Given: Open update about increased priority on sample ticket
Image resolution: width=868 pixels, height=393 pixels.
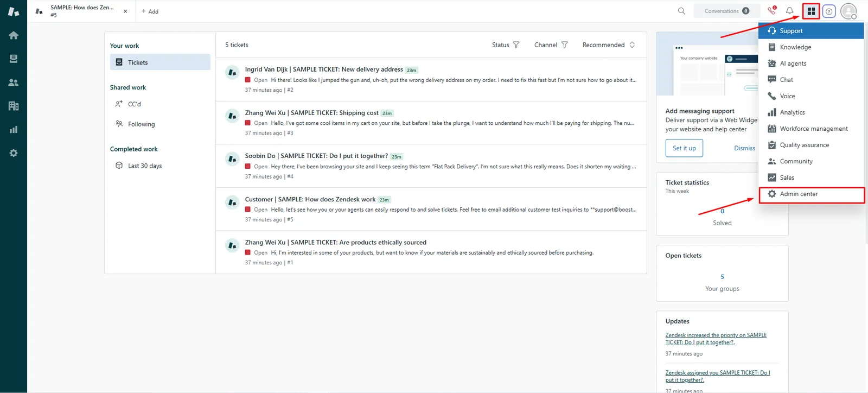Looking at the screenshot, I should 716,339.
